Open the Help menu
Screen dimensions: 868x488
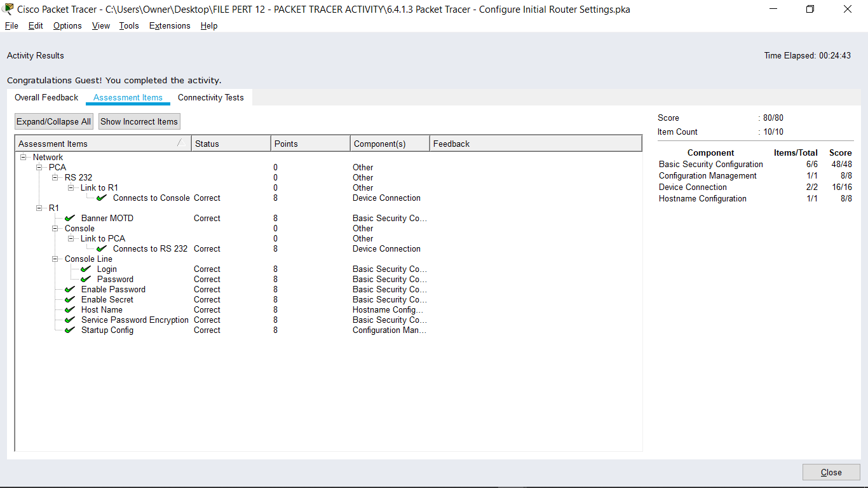click(209, 25)
